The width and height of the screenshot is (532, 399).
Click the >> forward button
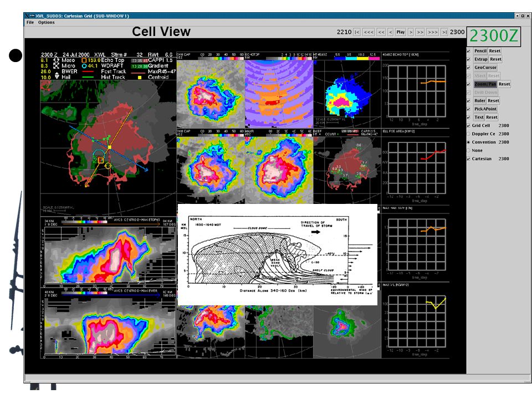click(420, 32)
